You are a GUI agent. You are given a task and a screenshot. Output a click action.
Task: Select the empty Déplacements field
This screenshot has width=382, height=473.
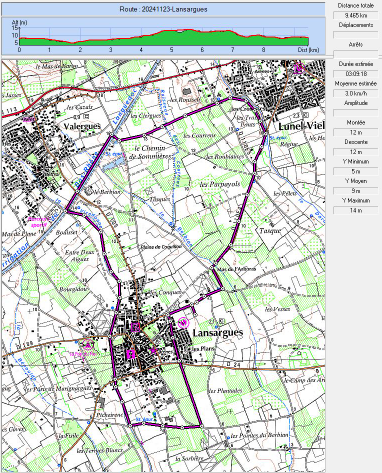click(355, 35)
